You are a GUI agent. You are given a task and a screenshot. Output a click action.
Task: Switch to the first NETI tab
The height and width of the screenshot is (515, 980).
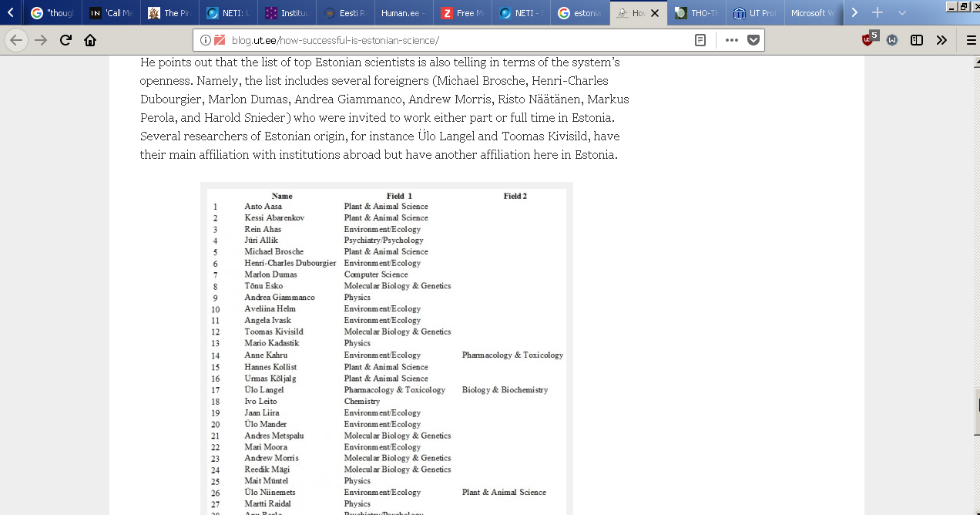(227, 13)
